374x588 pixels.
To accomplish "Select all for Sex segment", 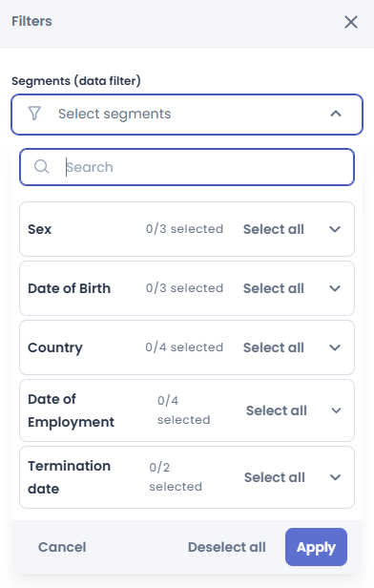I will pos(274,229).
